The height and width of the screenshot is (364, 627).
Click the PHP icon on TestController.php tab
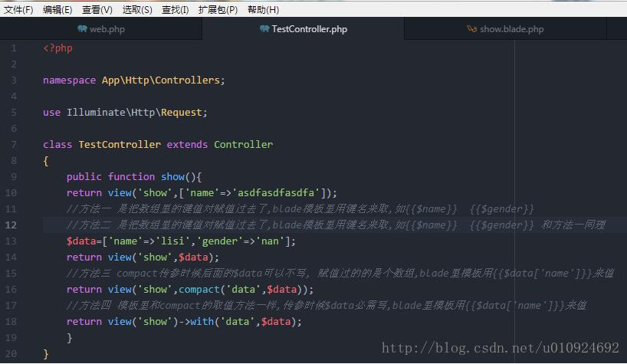264,29
